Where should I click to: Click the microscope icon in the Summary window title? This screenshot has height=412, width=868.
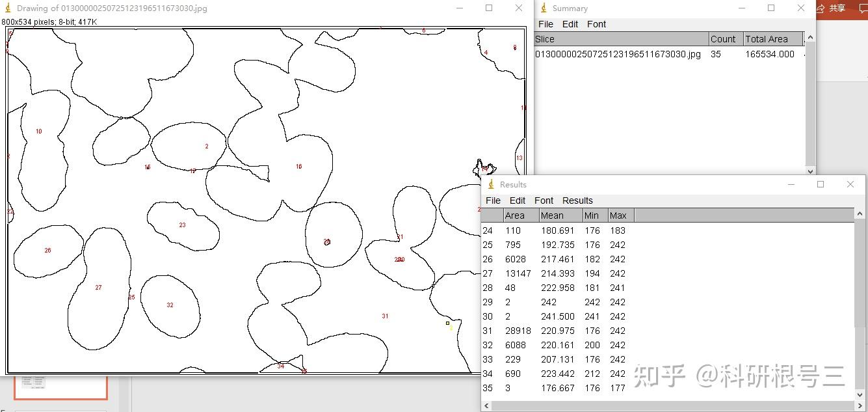pyautogui.click(x=544, y=8)
